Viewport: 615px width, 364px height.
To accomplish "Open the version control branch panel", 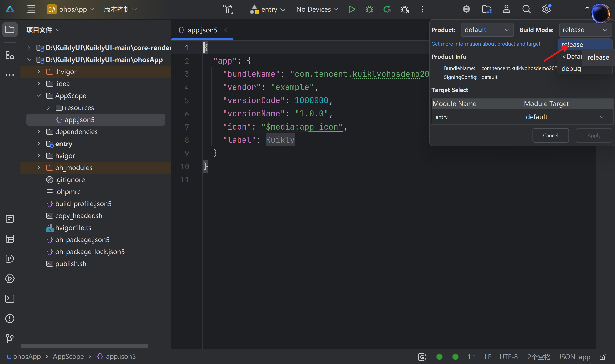I will (x=10, y=338).
